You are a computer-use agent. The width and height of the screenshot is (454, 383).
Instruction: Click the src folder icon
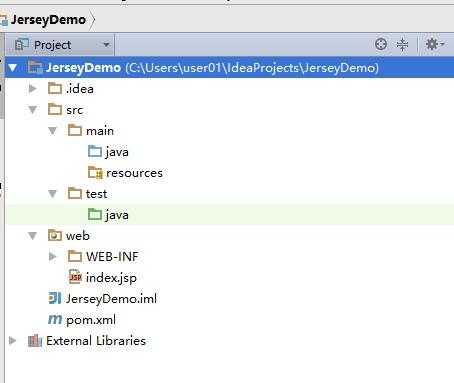(x=55, y=109)
